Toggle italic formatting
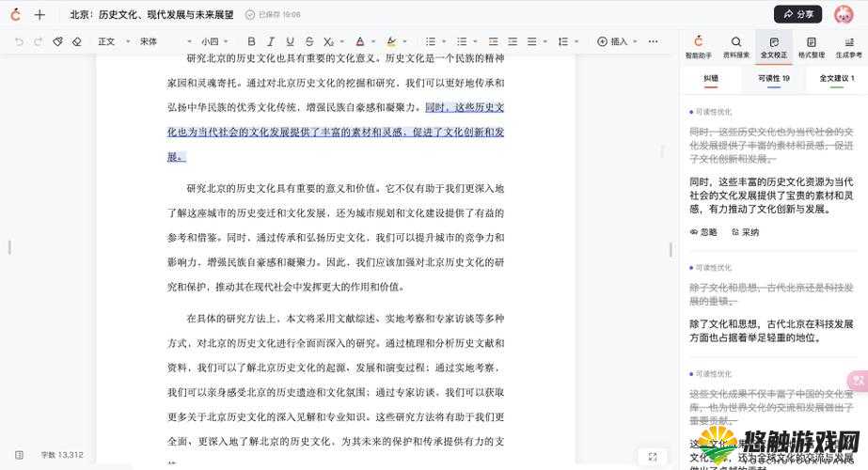Image resolution: width=868 pixels, height=470 pixels. click(x=271, y=41)
